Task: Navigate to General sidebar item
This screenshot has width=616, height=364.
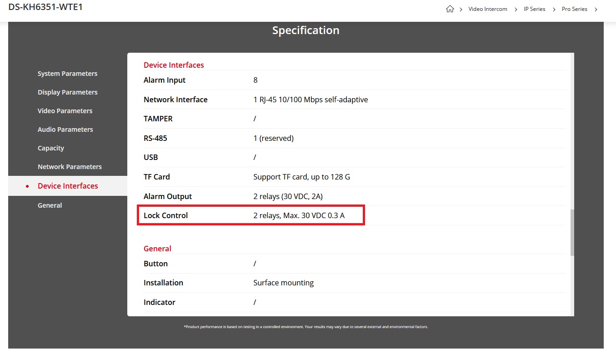Action: click(x=50, y=205)
